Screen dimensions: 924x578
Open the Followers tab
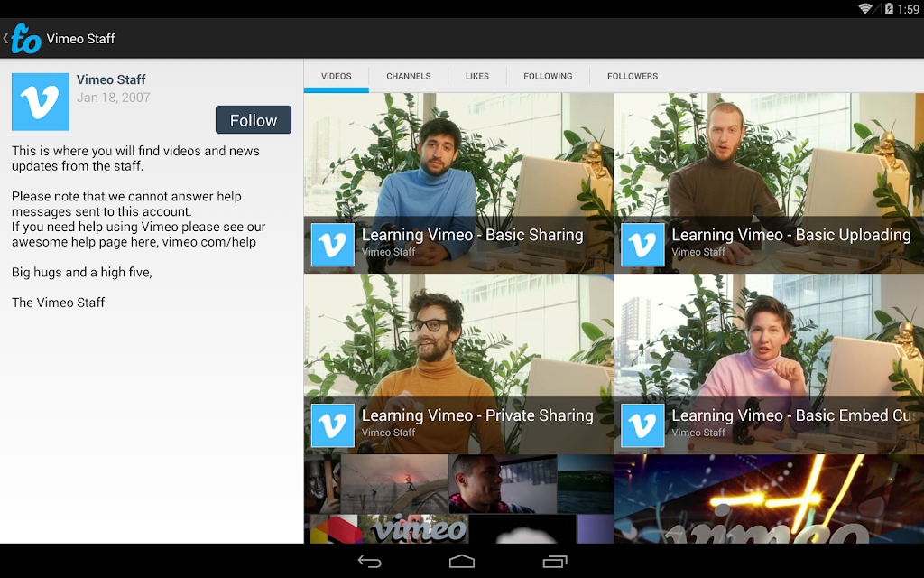[633, 76]
